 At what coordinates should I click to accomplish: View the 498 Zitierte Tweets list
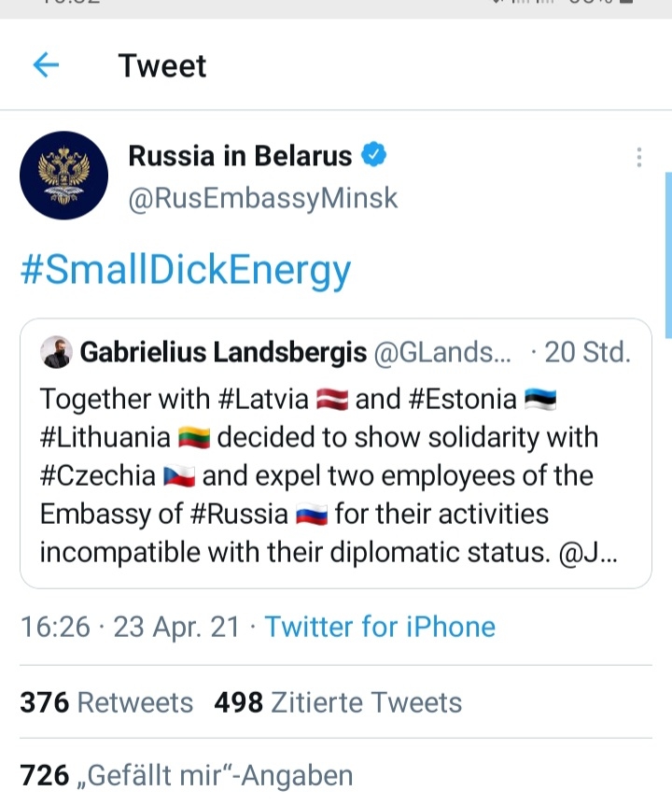(338, 702)
